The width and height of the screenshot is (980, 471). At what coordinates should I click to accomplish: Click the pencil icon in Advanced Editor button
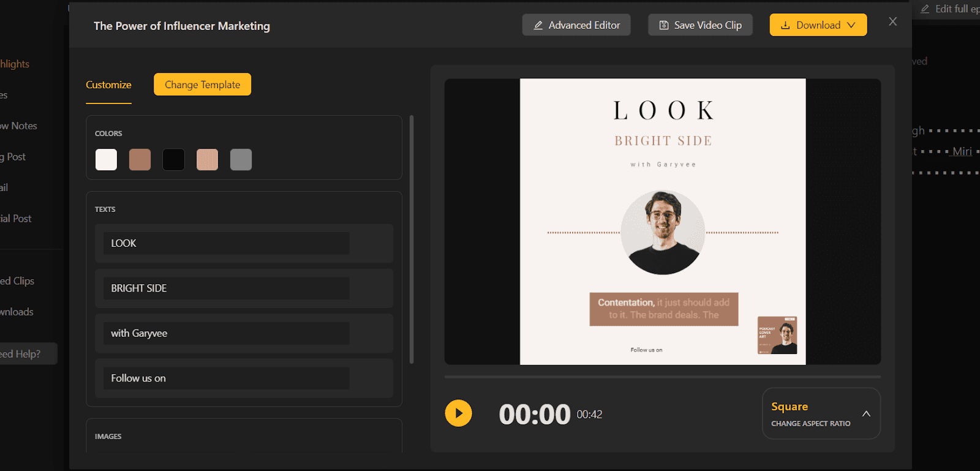538,25
